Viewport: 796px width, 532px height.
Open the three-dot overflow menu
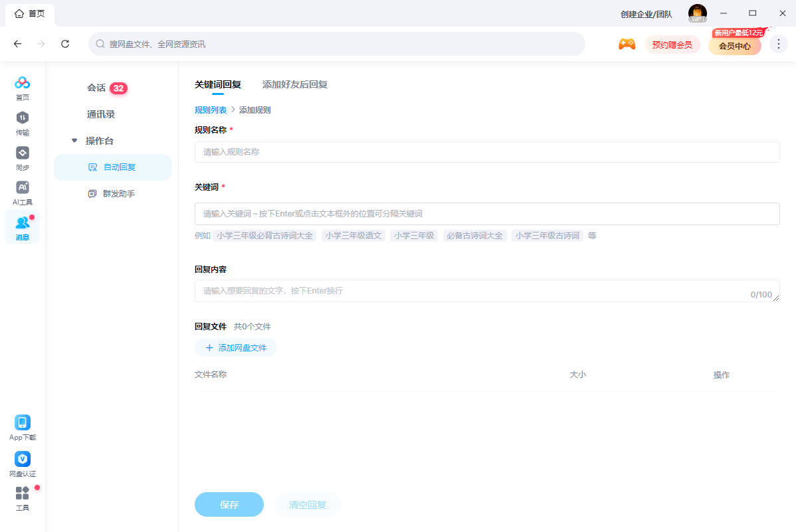pyautogui.click(x=778, y=44)
